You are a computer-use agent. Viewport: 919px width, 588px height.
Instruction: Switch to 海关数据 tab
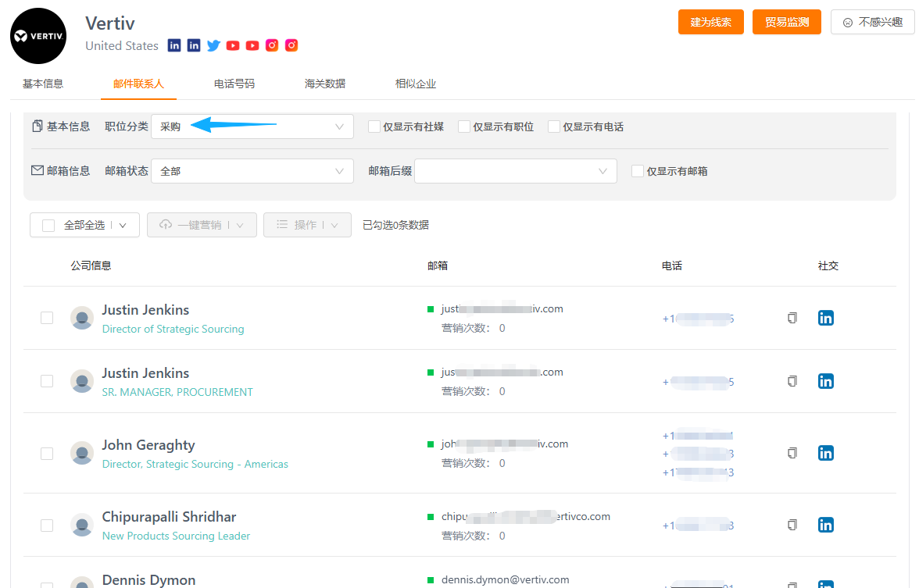point(325,84)
